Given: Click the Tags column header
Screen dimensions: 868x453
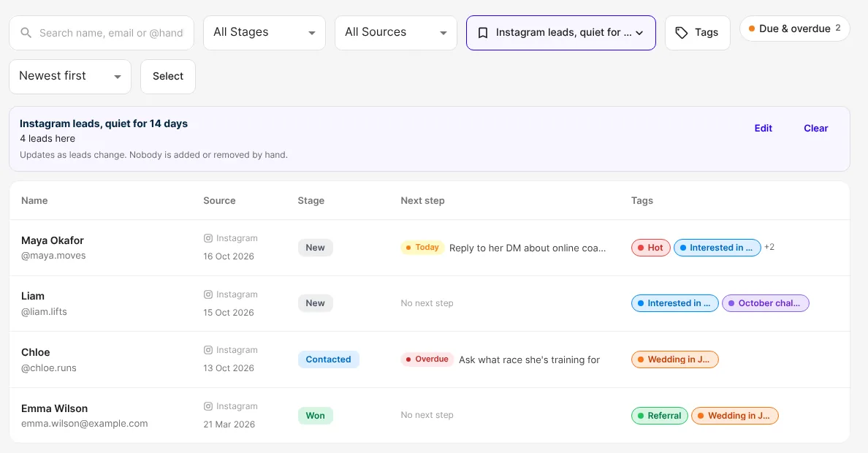Looking at the screenshot, I should (642, 200).
